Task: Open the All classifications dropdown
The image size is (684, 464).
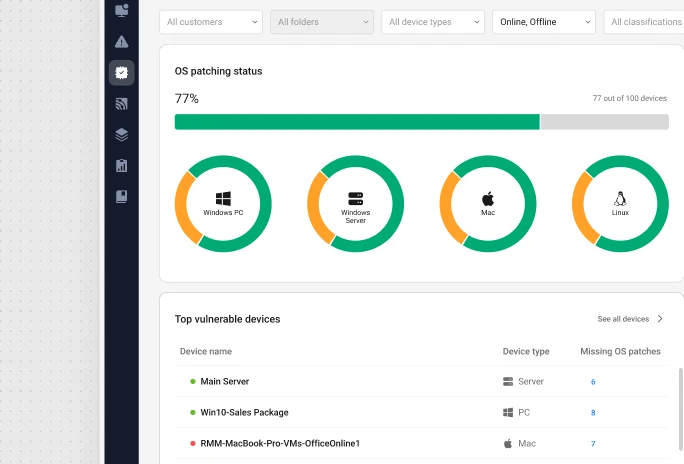Action: 644,22
